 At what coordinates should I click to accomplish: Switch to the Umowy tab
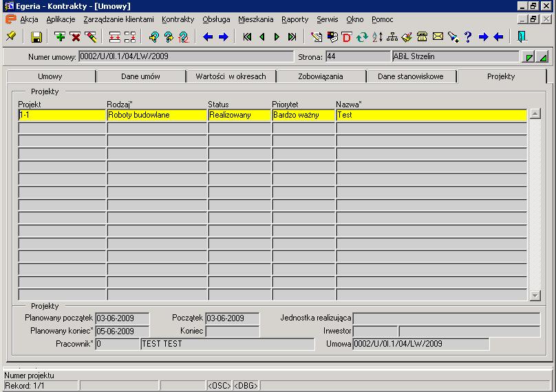pos(50,76)
